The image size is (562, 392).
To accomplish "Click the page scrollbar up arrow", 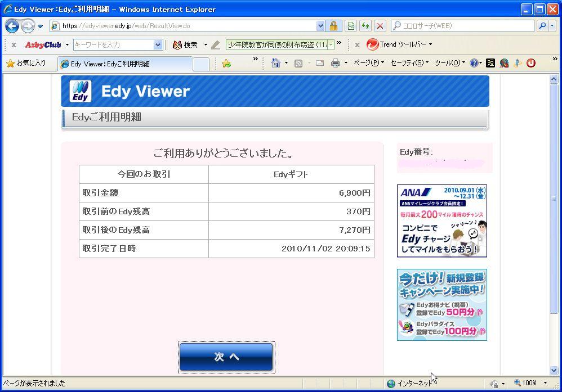I will click(x=554, y=79).
